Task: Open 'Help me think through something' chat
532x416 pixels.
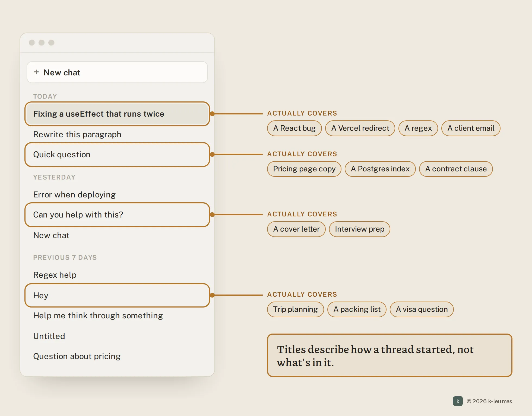Action: pos(117,316)
